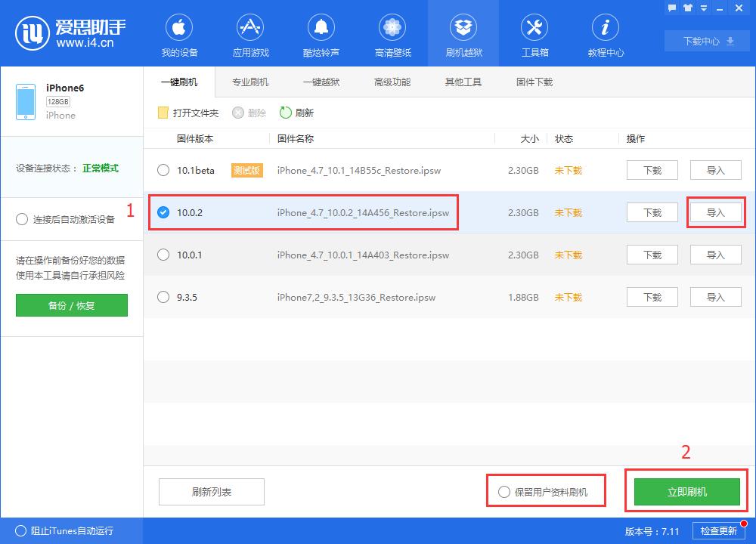Check for updates via 检查更新
This screenshot has width=756, height=544.
[x=717, y=531]
